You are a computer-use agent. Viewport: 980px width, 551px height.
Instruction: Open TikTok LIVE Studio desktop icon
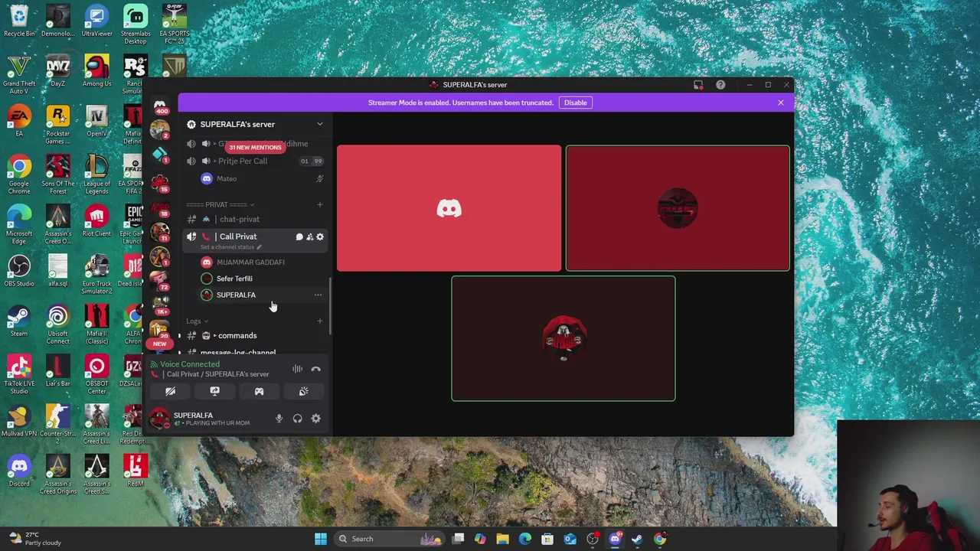[19, 373]
